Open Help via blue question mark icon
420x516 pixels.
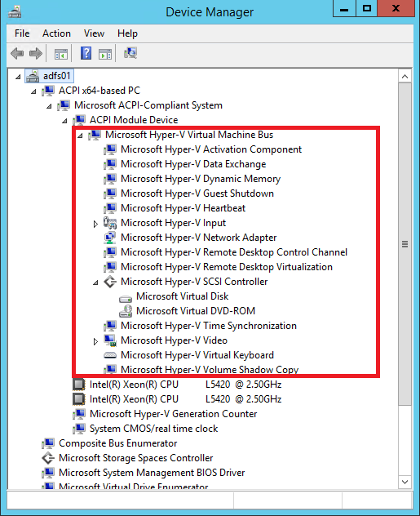pos(86,53)
